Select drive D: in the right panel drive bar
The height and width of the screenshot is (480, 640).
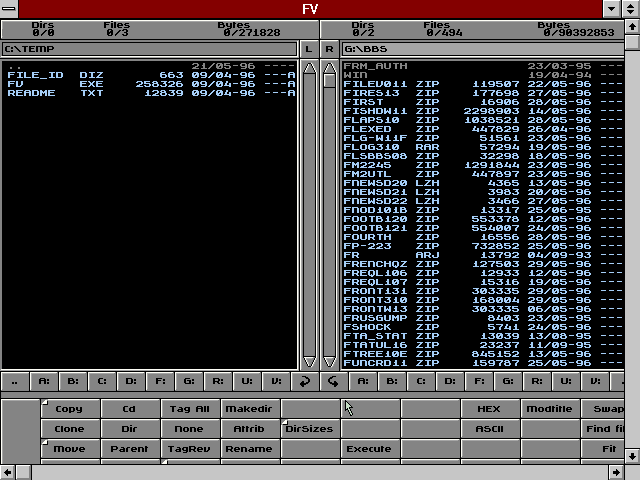[449, 381]
